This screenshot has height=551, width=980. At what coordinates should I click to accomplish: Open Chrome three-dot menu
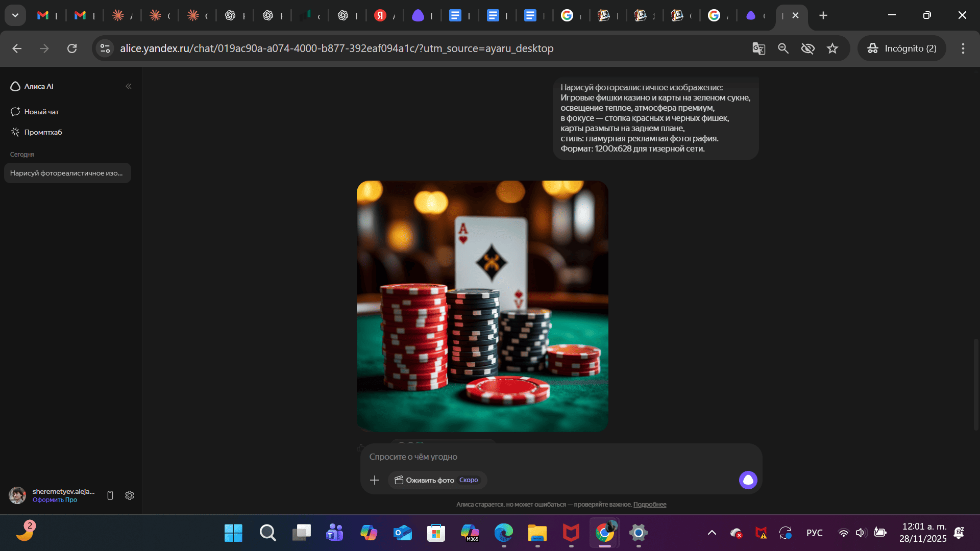963,48
